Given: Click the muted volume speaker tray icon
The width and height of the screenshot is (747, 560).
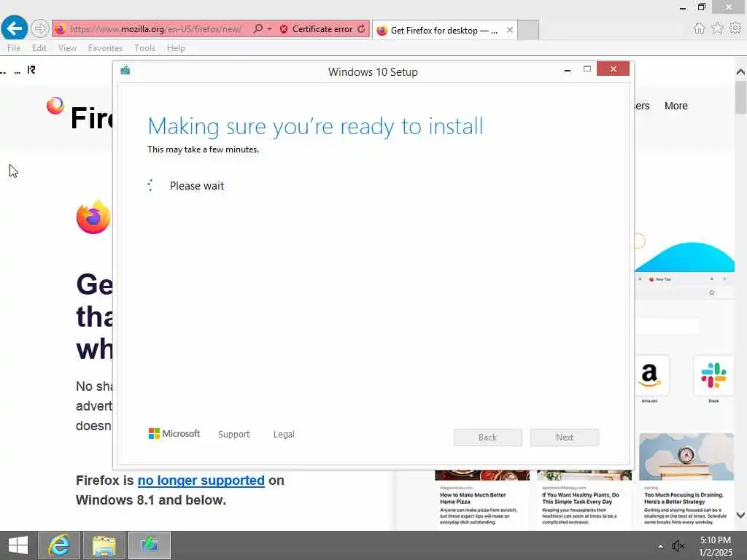Looking at the screenshot, I should click(678, 546).
